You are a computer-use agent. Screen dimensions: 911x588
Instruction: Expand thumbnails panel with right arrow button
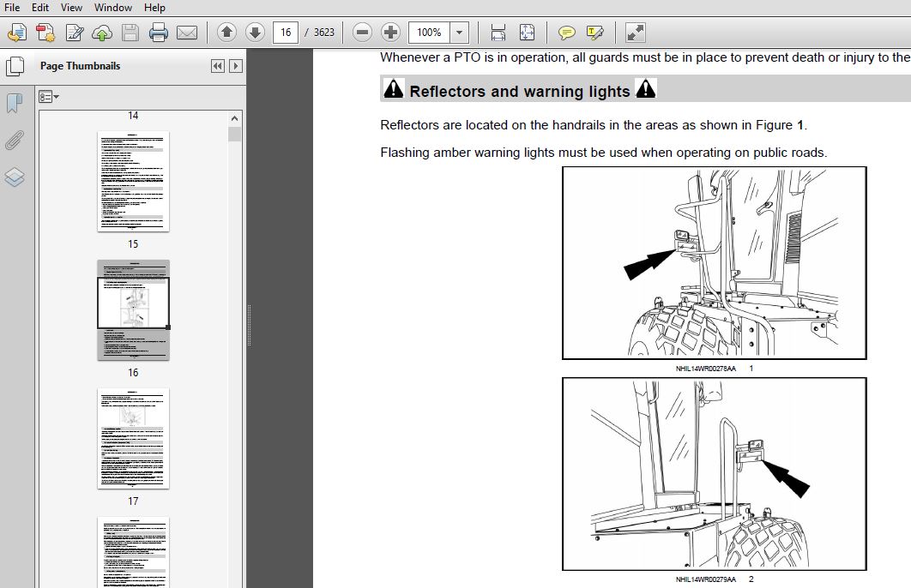(236, 66)
